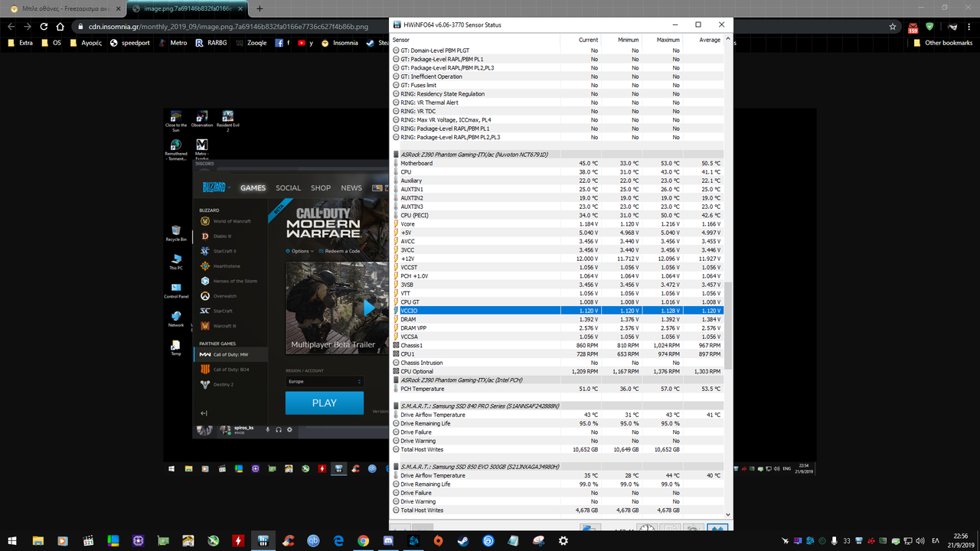Viewport: 980px width, 551px height.
Task: Select the ASRock Nuvoton NCT6791D sensor group
Action: pos(559,155)
